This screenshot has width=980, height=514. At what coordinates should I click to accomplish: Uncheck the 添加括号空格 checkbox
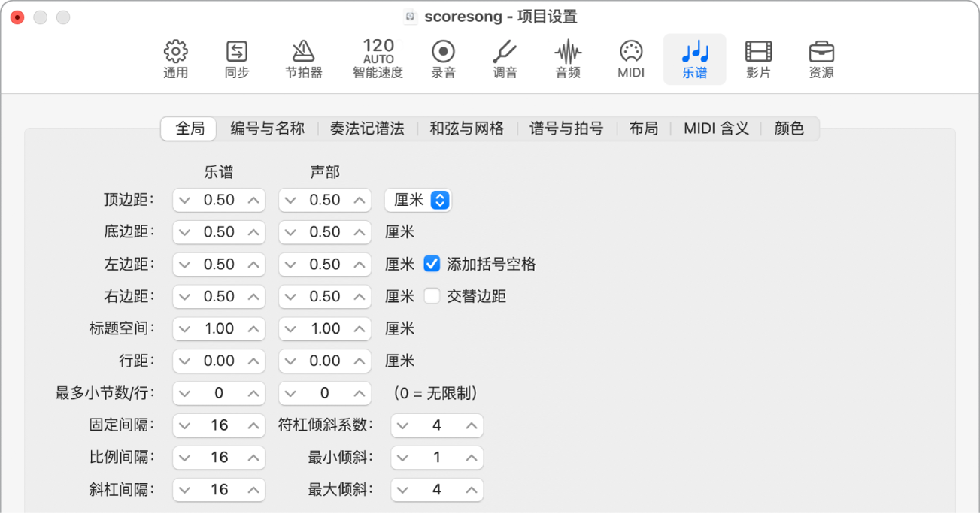click(432, 264)
